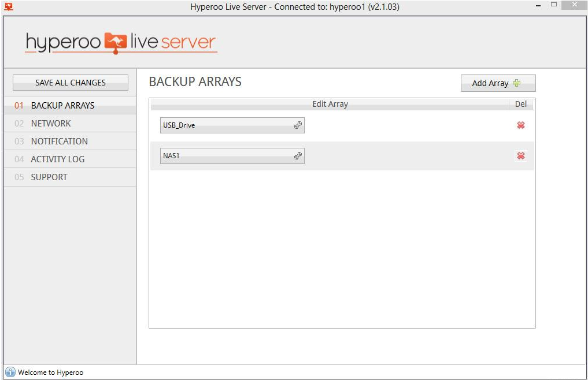Screen dimensions: 588x380
Task: Click the wrench icon for USB_Drive
Action: click(x=298, y=125)
